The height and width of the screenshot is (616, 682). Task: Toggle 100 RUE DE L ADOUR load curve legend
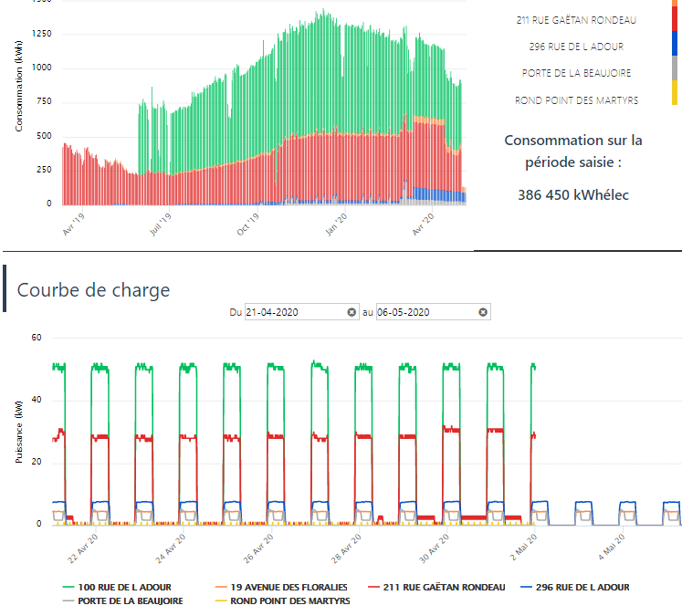[117, 588]
